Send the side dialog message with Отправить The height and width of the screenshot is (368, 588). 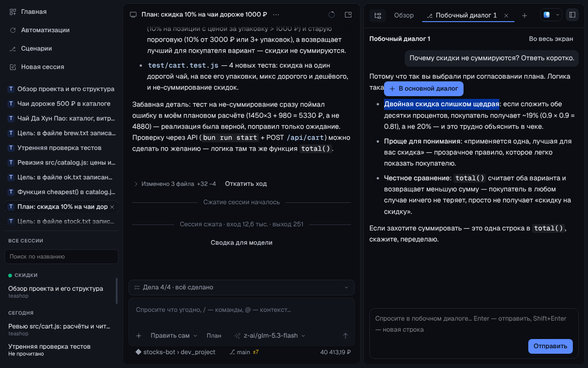coord(550,346)
